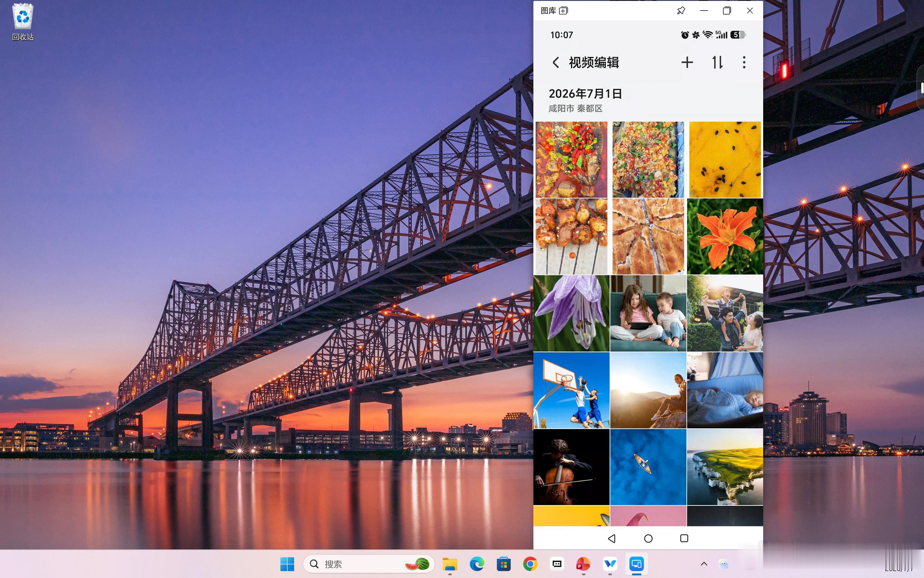The image size is (924, 578).
Task: Tap the plus icon to add items
Action: tap(687, 62)
